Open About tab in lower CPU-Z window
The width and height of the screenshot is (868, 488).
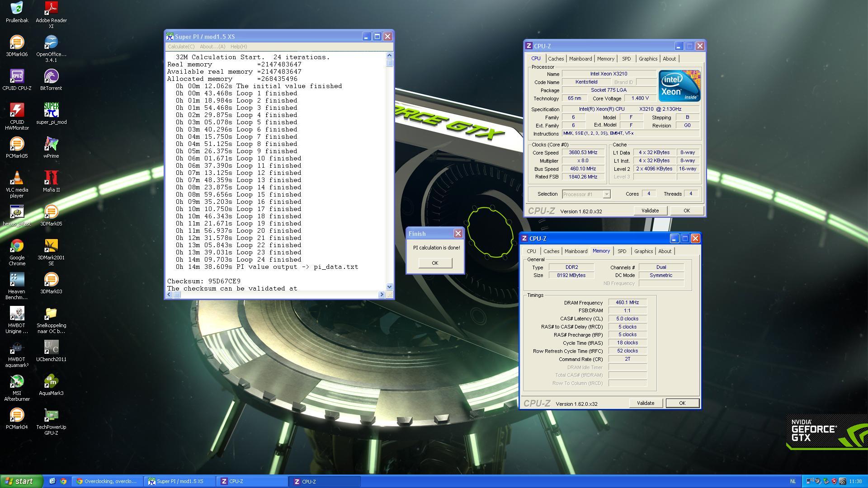point(665,251)
